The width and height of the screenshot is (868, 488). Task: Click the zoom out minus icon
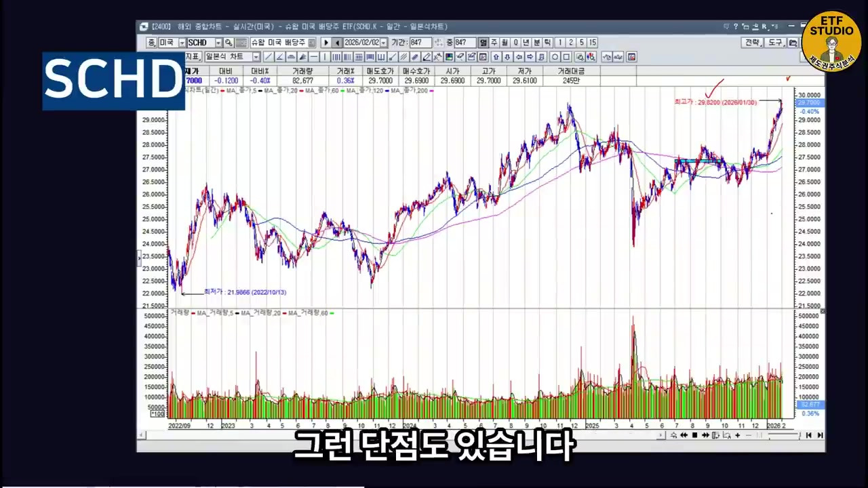(749, 435)
